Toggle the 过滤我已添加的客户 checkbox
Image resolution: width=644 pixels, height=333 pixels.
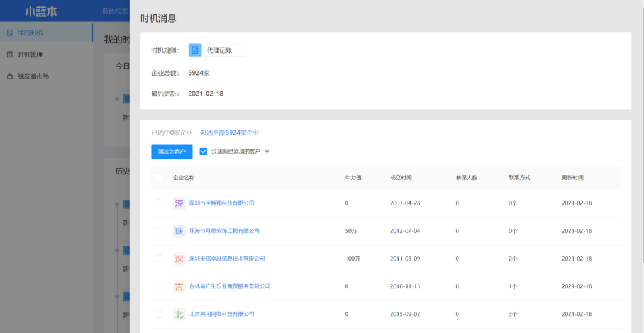coord(203,152)
